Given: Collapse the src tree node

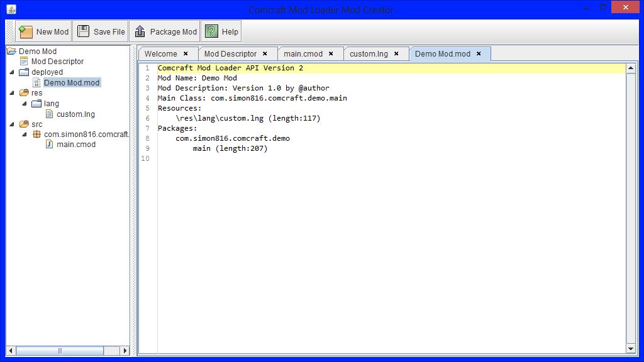Looking at the screenshot, I should 13,124.
